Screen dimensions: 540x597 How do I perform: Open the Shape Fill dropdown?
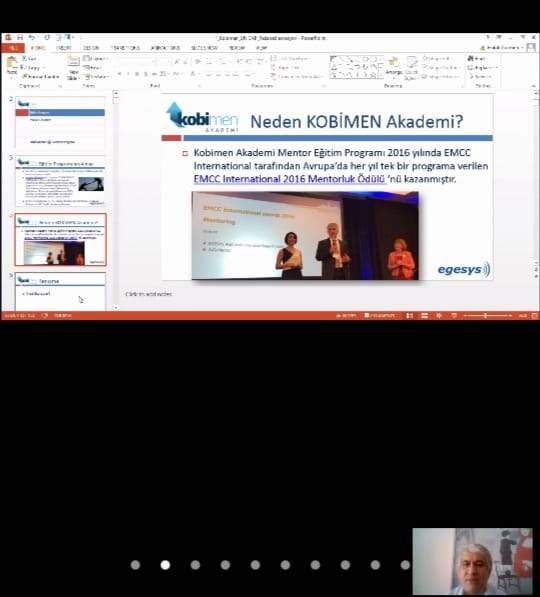[x=437, y=59]
